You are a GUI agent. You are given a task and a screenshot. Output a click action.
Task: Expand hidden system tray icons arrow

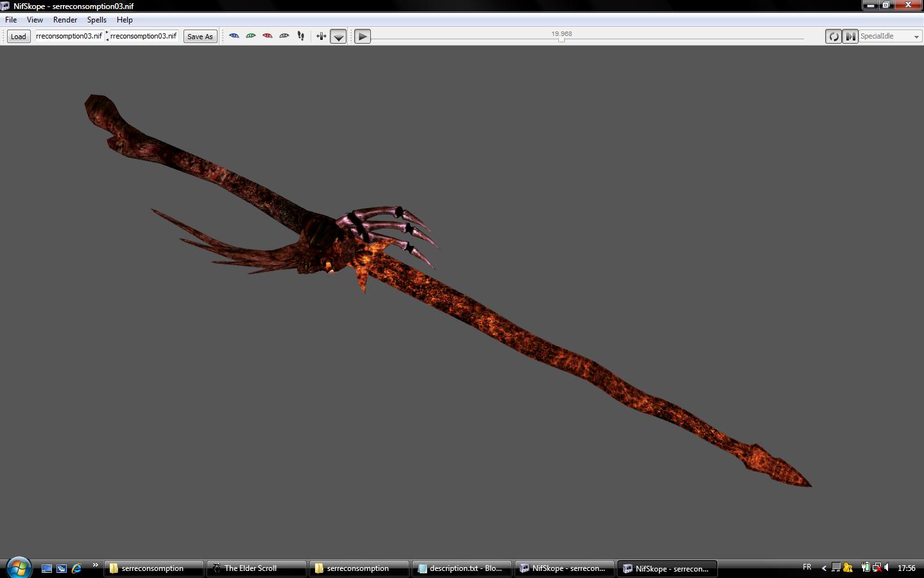pos(824,568)
